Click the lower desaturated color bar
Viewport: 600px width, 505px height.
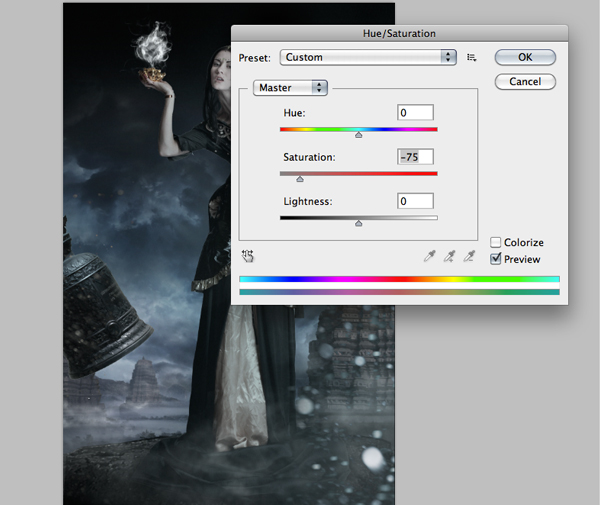pos(399,292)
